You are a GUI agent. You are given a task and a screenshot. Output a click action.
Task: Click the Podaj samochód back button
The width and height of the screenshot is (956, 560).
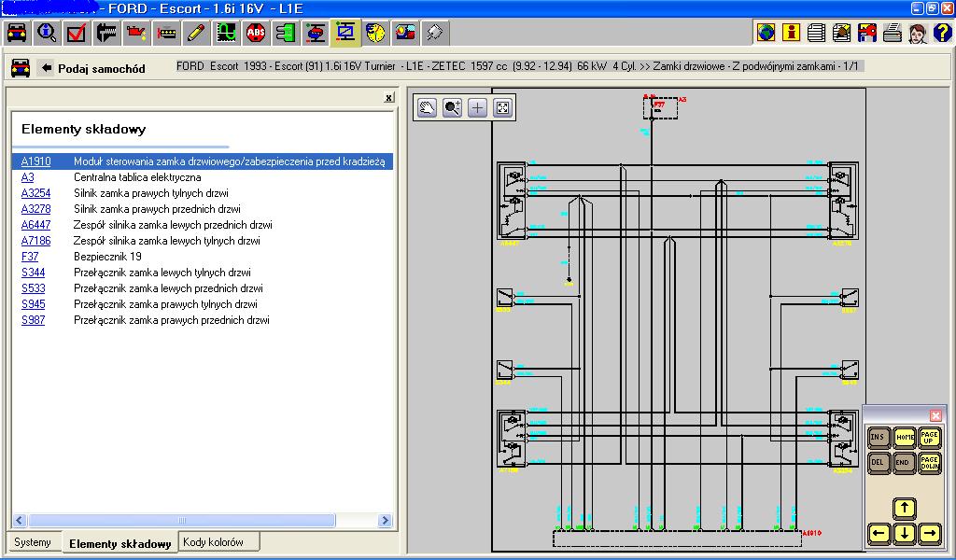[92, 68]
